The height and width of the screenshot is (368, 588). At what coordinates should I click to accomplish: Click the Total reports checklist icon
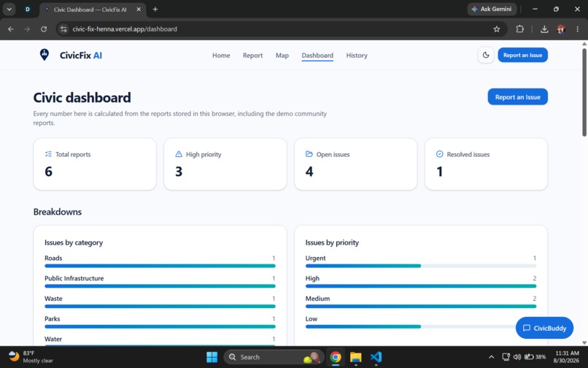(48, 154)
